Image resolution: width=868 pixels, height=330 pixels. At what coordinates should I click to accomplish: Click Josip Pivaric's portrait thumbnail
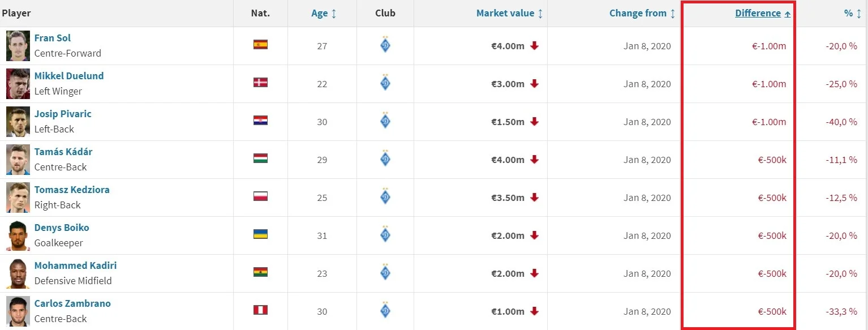tap(18, 122)
